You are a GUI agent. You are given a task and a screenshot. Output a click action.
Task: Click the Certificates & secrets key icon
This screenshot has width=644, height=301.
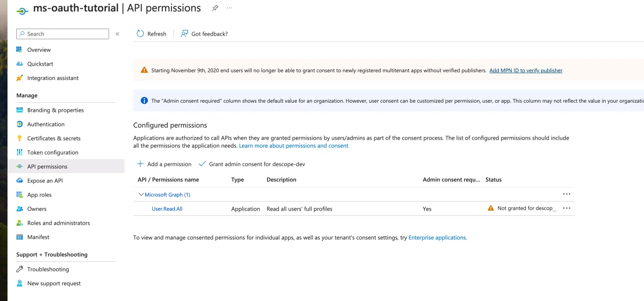(x=19, y=138)
